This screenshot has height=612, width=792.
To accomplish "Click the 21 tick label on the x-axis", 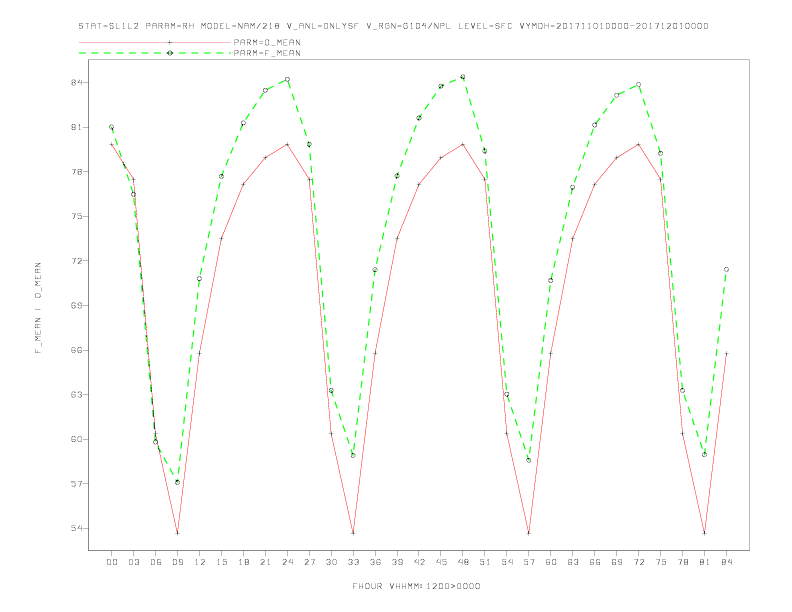I will [x=265, y=562].
